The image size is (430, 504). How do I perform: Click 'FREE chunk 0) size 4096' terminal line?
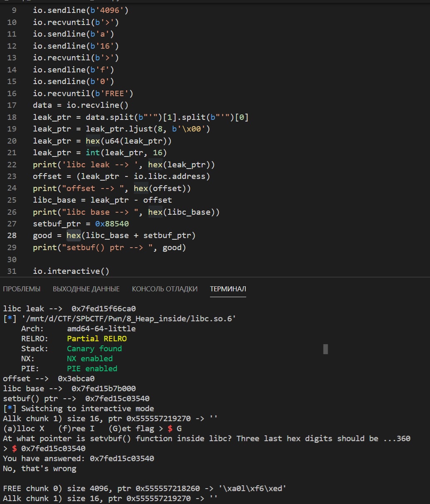145,489
